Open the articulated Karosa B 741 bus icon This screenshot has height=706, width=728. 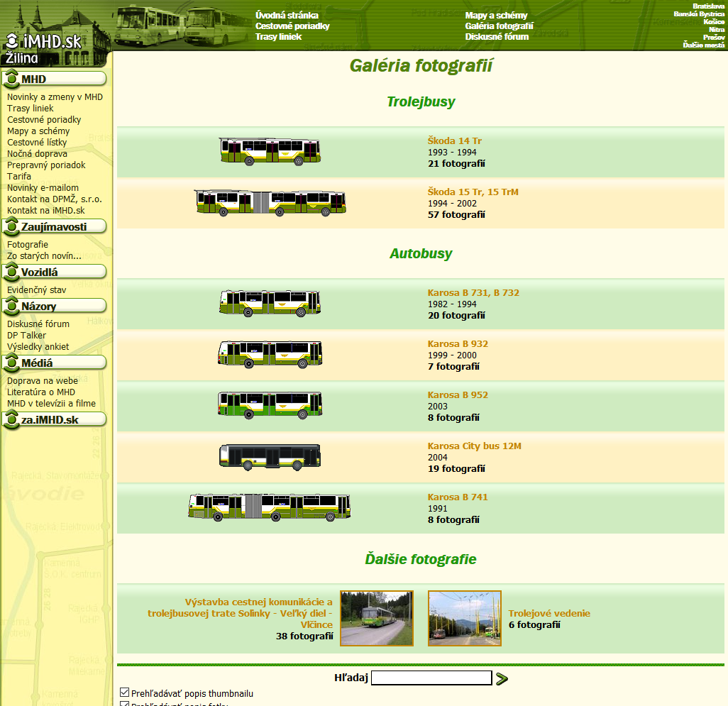pyautogui.click(x=270, y=507)
